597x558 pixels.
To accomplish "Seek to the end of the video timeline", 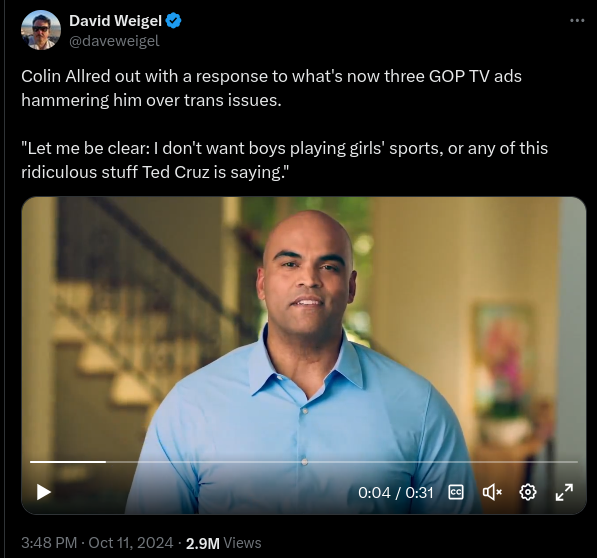I will (x=576, y=462).
